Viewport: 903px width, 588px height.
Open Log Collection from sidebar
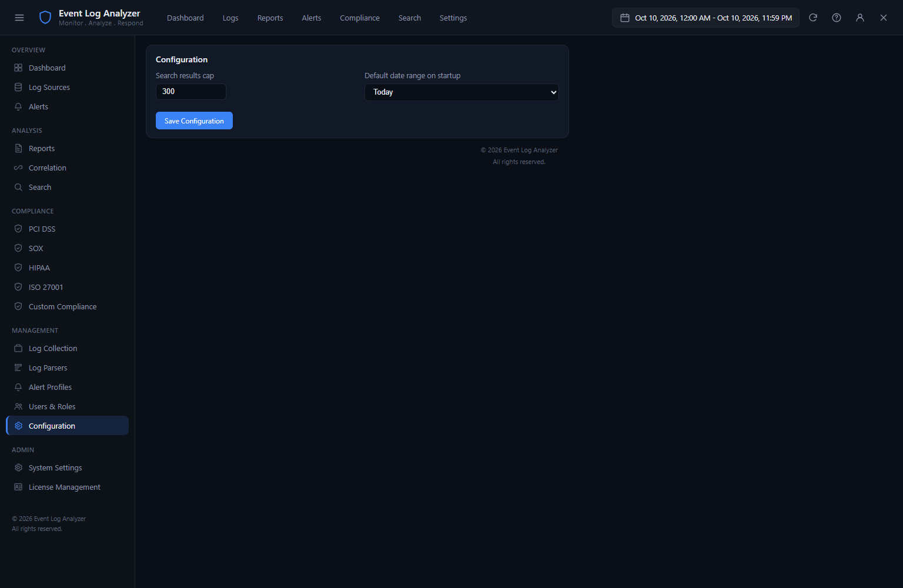(x=67, y=348)
